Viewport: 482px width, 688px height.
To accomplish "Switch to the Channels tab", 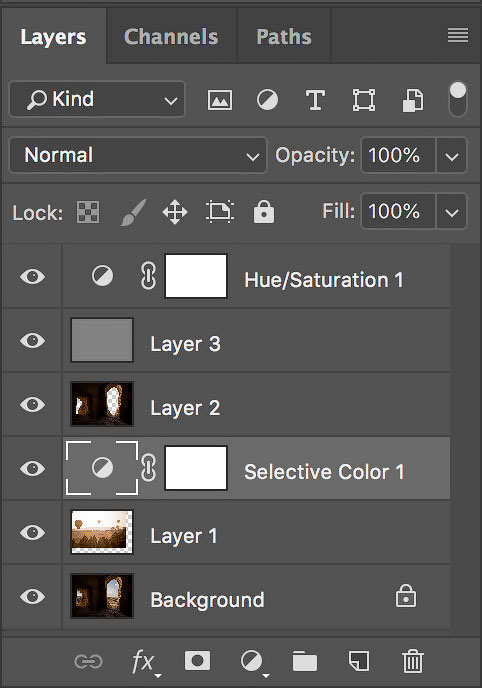I will click(171, 37).
